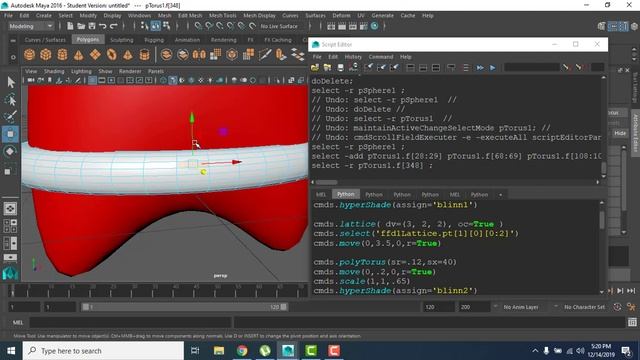
Task: Activate the Lasso Select tool in the toolbox
Action: pyautogui.click(x=11, y=100)
